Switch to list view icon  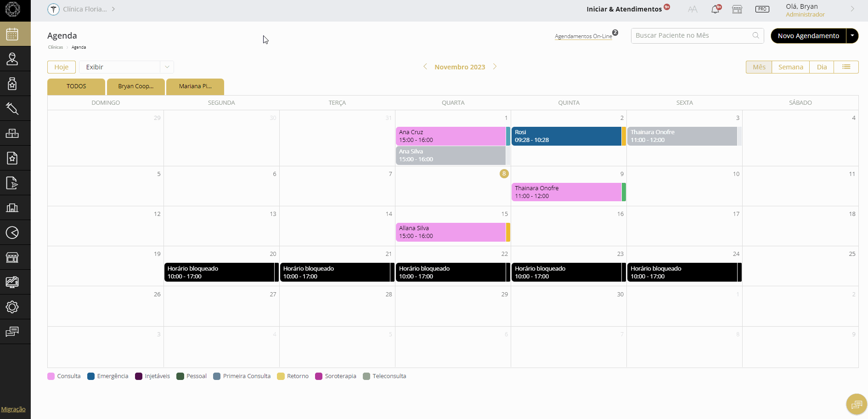846,67
